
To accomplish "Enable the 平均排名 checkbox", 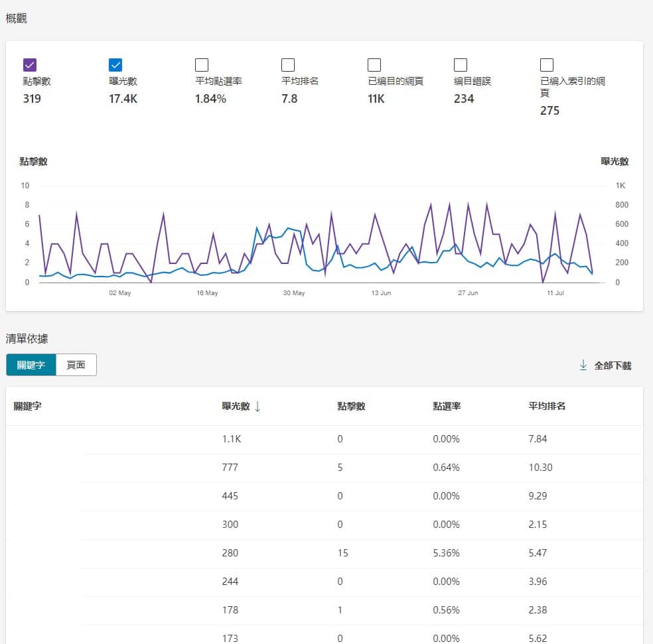I will click(x=288, y=64).
